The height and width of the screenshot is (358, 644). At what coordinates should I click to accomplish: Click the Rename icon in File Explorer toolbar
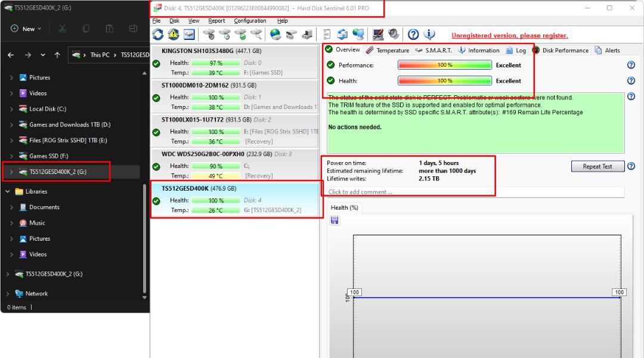coord(133,29)
